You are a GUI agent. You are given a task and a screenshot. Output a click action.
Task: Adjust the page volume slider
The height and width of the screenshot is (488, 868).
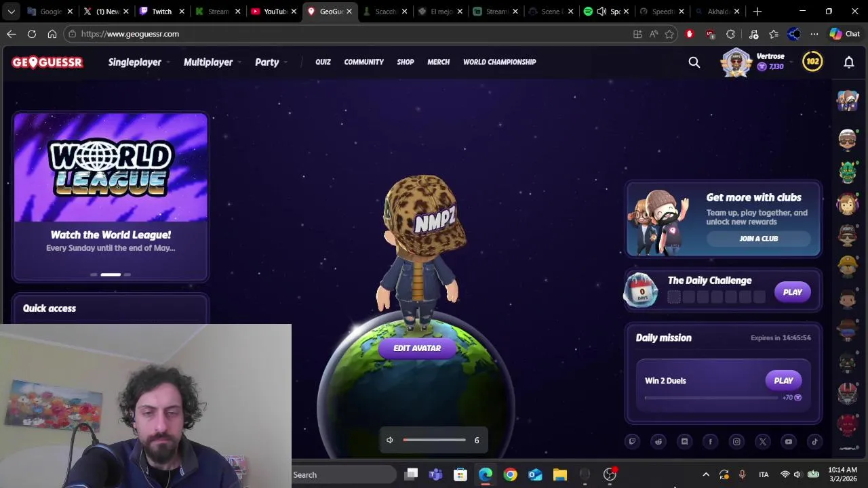tap(434, 441)
